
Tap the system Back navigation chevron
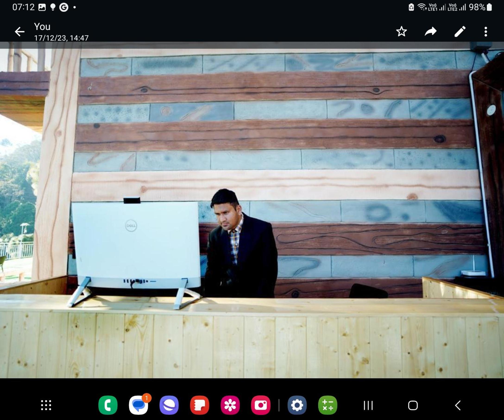(458, 405)
